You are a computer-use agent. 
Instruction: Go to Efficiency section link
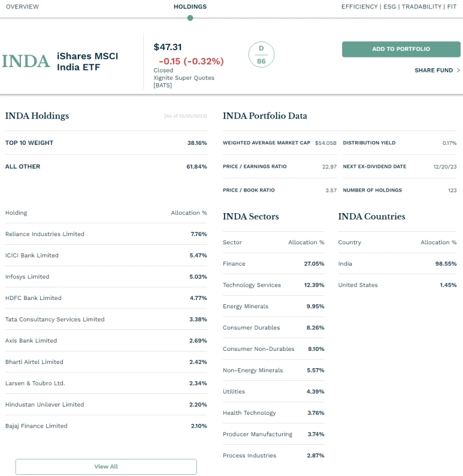[x=359, y=7]
